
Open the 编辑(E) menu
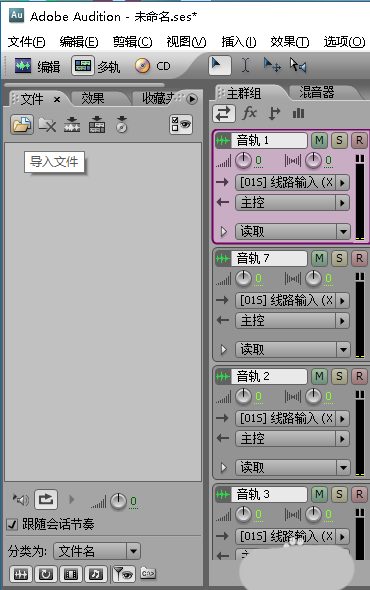[79, 41]
